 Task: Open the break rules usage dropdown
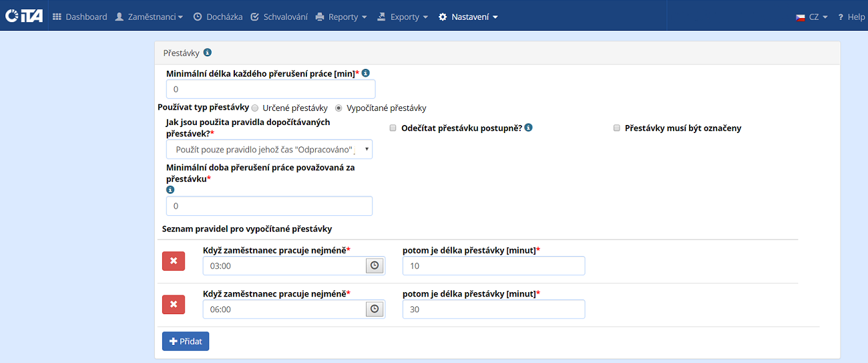coord(269,149)
